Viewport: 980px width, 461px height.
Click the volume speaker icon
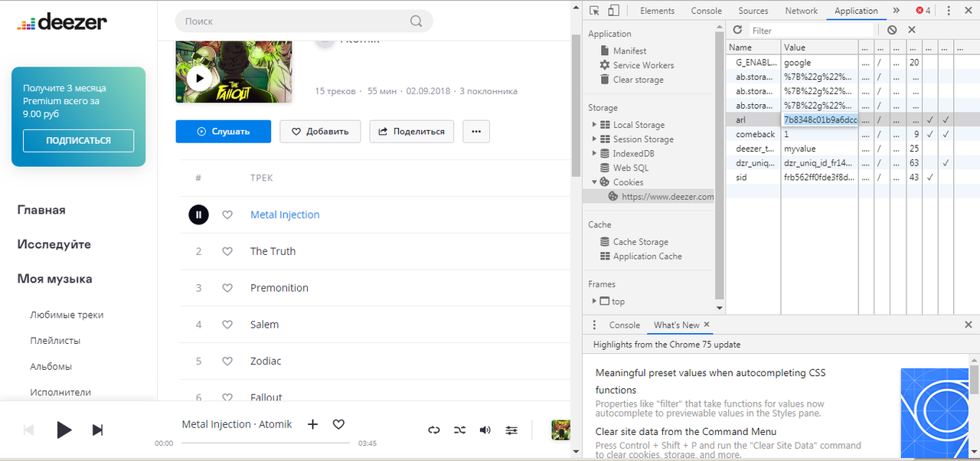pyautogui.click(x=485, y=430)
